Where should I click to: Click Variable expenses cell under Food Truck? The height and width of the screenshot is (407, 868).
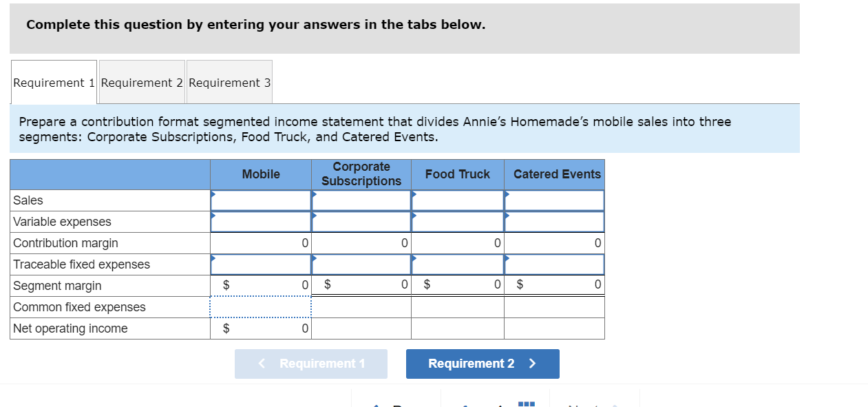tap(457, 221)
